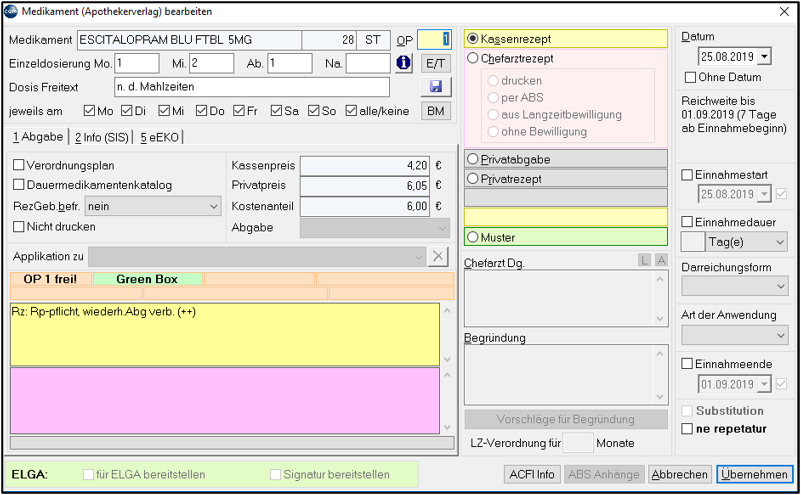The height and width of the screenshot is (495, 801).
Task: Click the small A button near Chefarzt Dg.
Action: pos(662,261)
